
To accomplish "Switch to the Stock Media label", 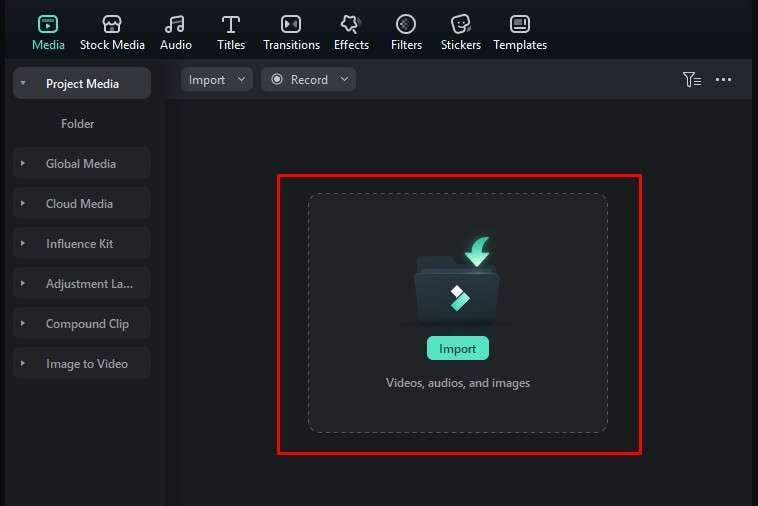I will tap(112, 45).
